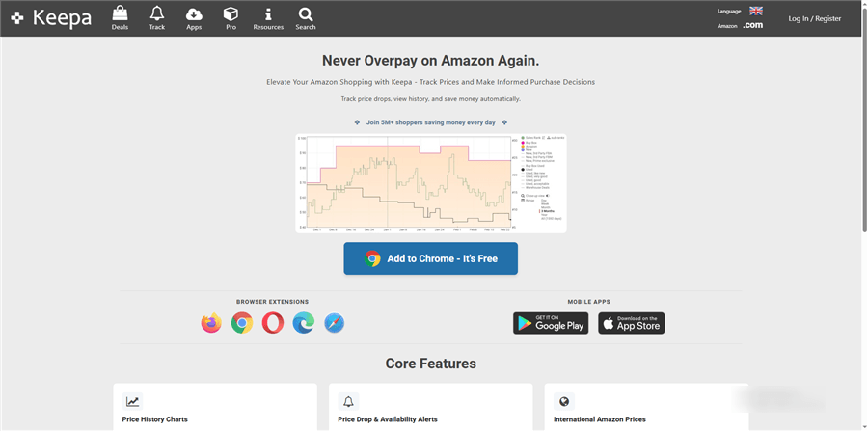Get the Safari browser extension
Viewport: 868px width, 431px height.
tap(335, 323)
